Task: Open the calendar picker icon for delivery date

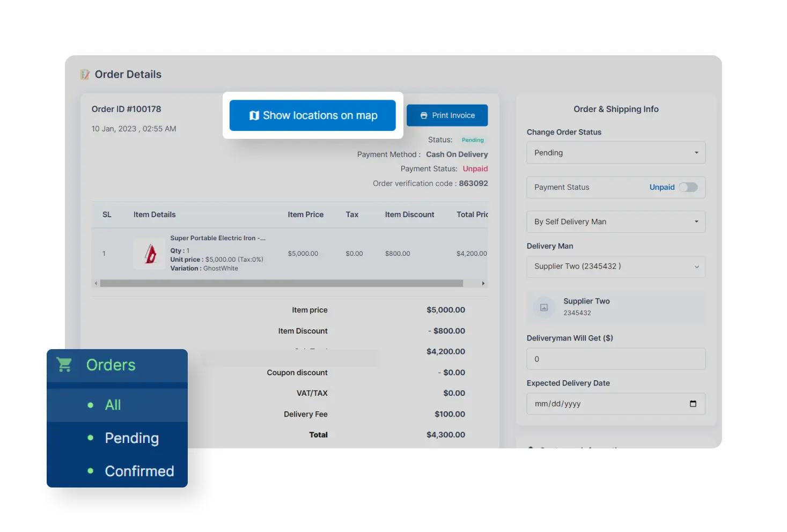Action: (693, 404)
